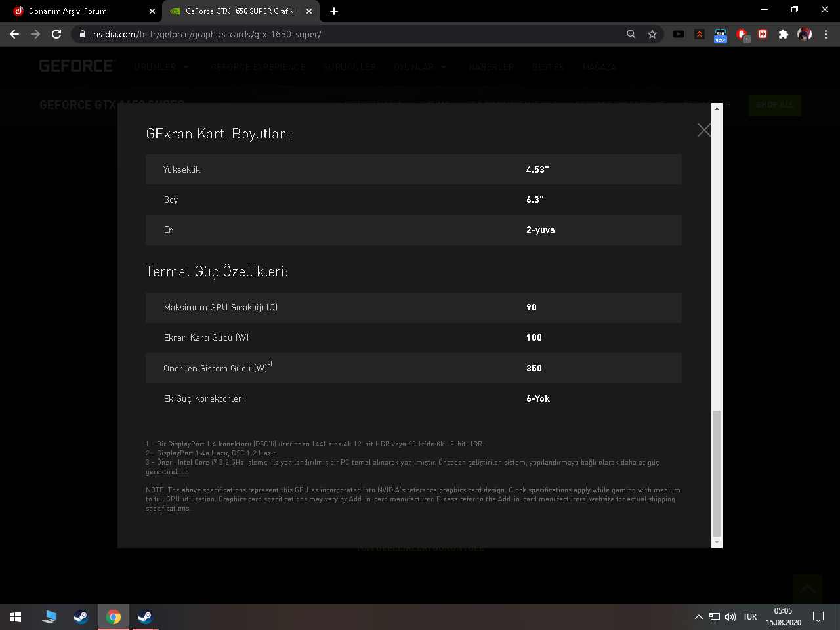Click the popup scrollbar's down arrow
Image resolution: width=840 pixels, height=630 pixels.
coord(717,543)
